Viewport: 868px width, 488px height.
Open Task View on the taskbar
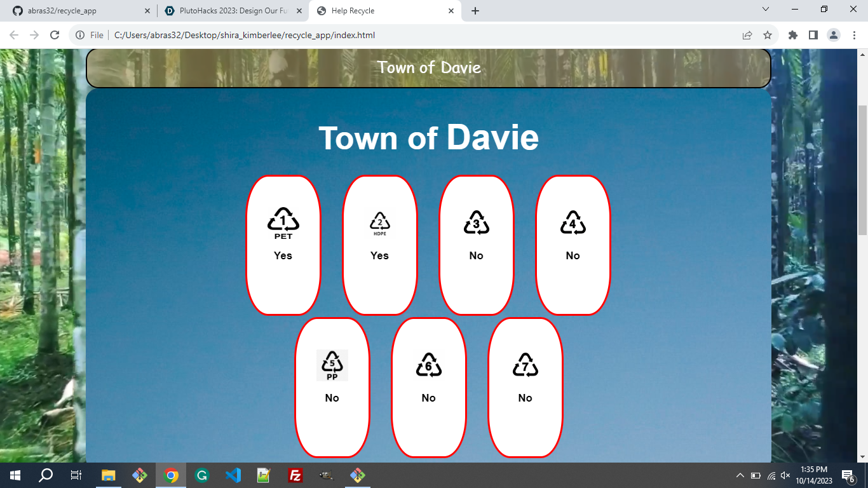click(x=76, y=475)
